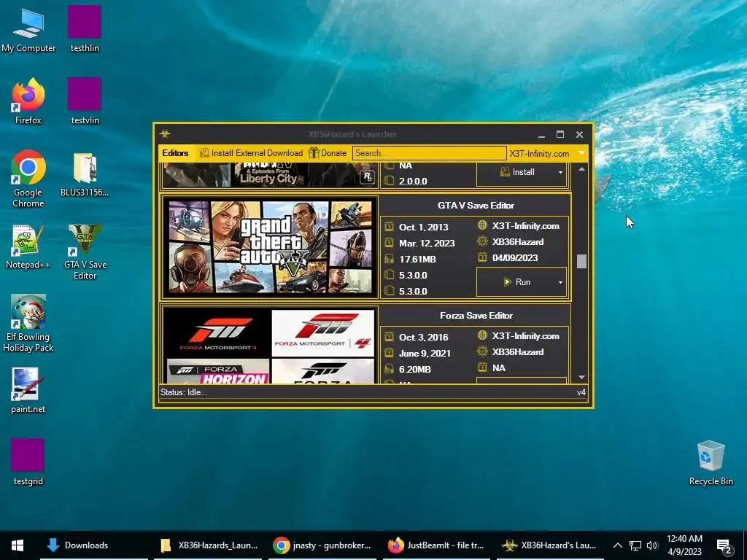This screenshot has width=747, height=560.
Task: Open the Recycle Bin
Action: [711, 463]
